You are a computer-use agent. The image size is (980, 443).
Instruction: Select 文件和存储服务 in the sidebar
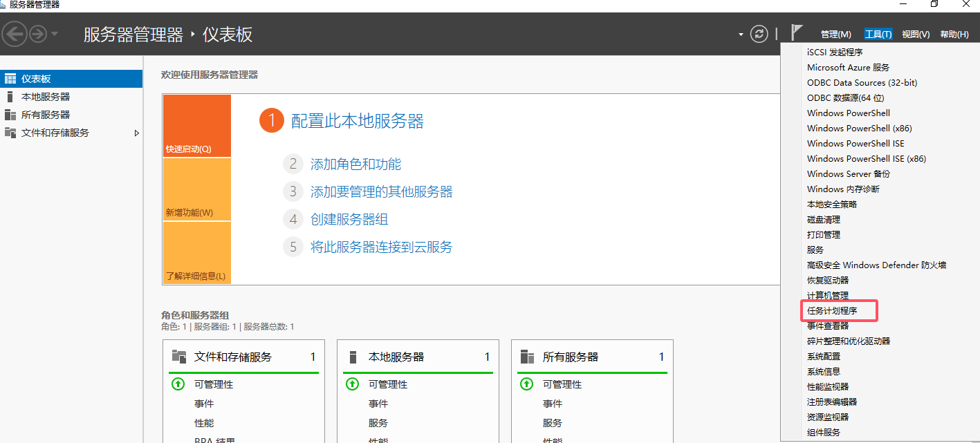(x=71, y=133)
